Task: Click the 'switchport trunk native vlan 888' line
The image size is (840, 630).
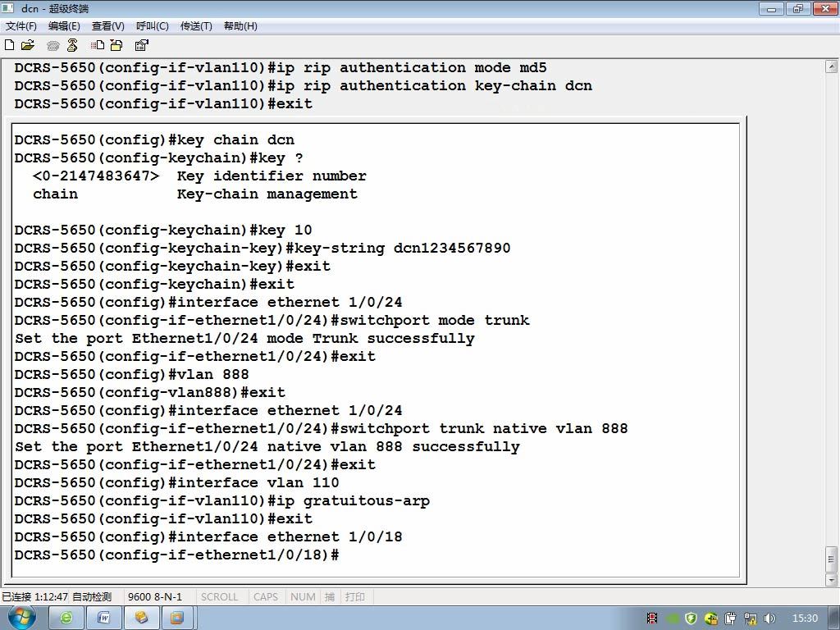Action: click(x=321, y=428)
